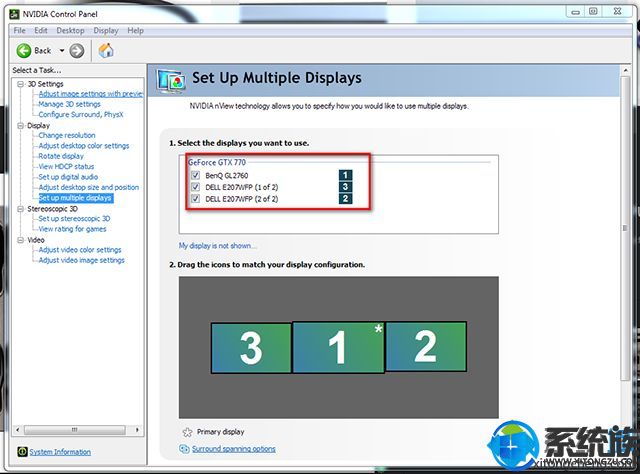Go to the Home icon in toolbar

point(106,51)
